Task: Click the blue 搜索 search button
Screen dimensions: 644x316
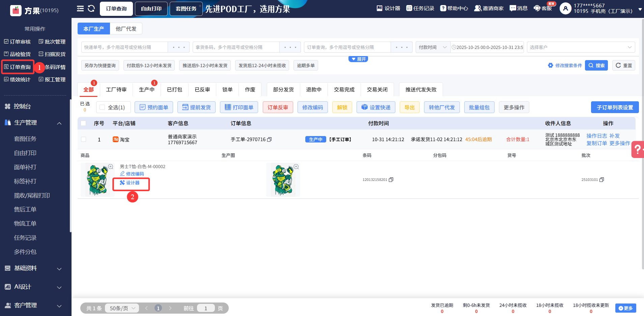Action: click(596, 65)
